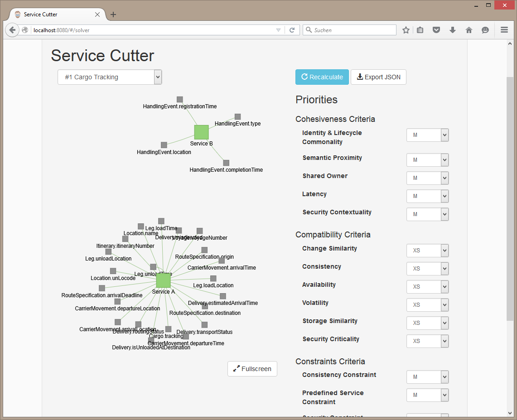Click the Fullscreen button below the graph
This screenshot has width=517, height=420.
(252, 368)
